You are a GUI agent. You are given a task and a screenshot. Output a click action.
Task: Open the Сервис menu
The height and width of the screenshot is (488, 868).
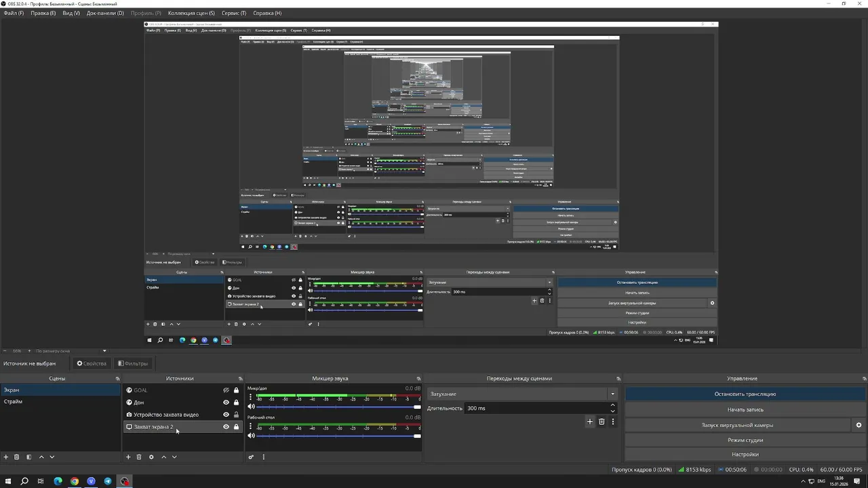pos(234,13)
